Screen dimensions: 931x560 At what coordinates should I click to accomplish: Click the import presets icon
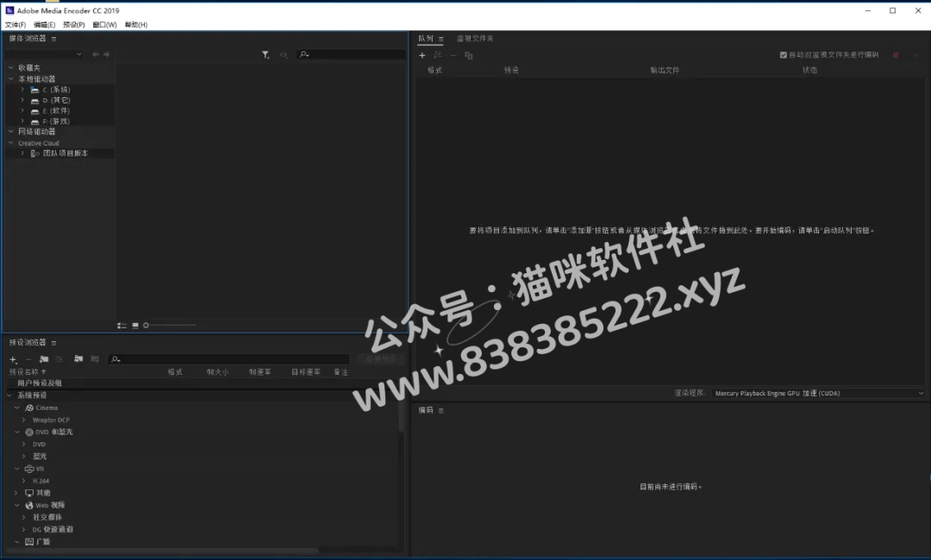coord(78,359)
